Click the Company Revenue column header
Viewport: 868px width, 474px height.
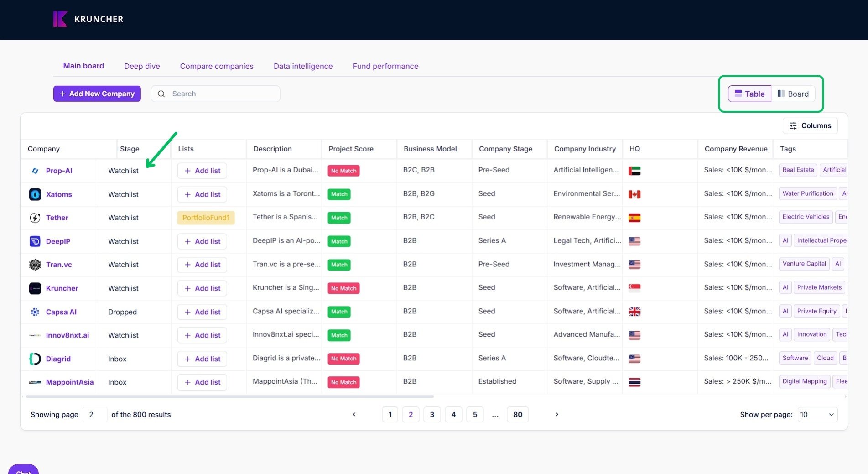click(x=736, y=149)
